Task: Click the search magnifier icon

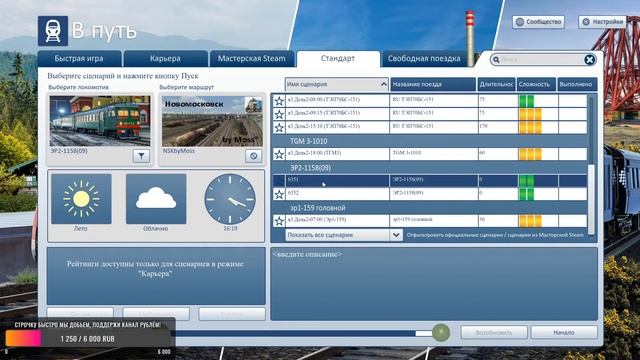Action: [496, 60]
